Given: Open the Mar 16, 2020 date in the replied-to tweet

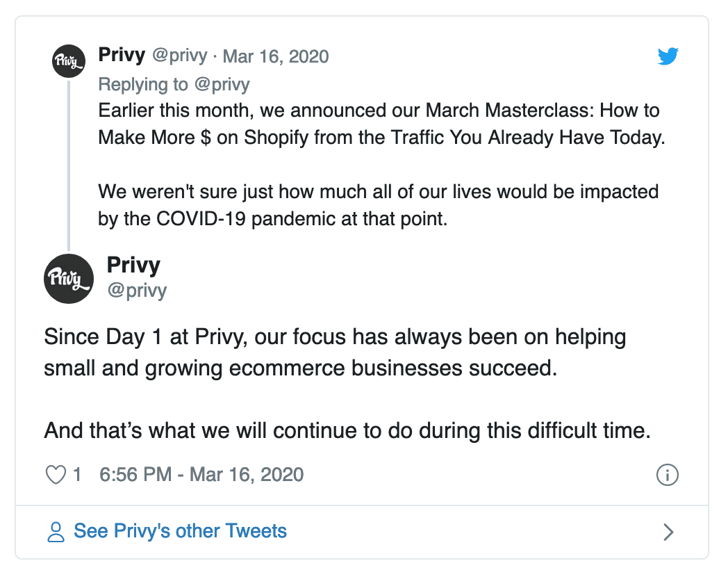Looking at the screenshot, I should [x=276, y=56].
